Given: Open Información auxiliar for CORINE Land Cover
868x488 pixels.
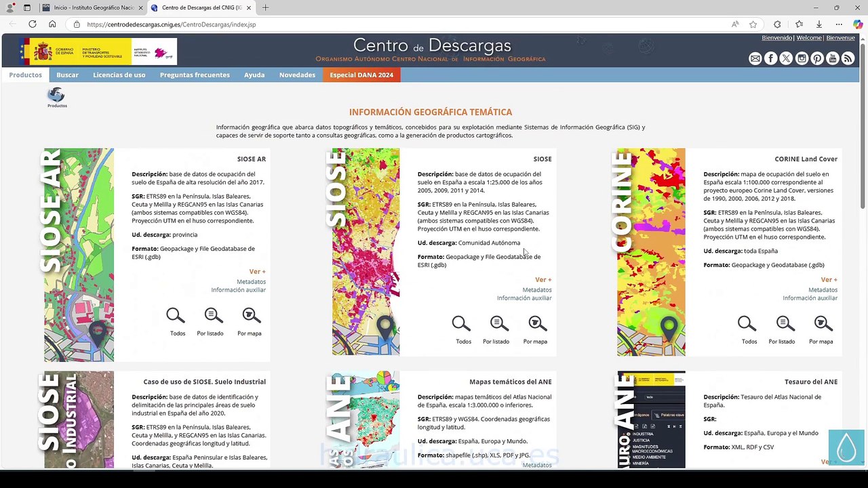Looking at the screenshot, I should click(x=810, y=298).
